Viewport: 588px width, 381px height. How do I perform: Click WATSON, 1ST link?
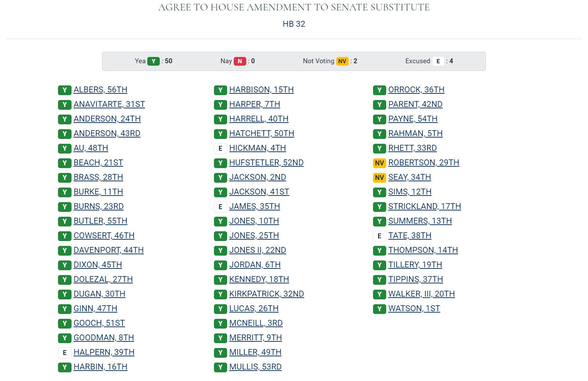(x=414, y=308)
